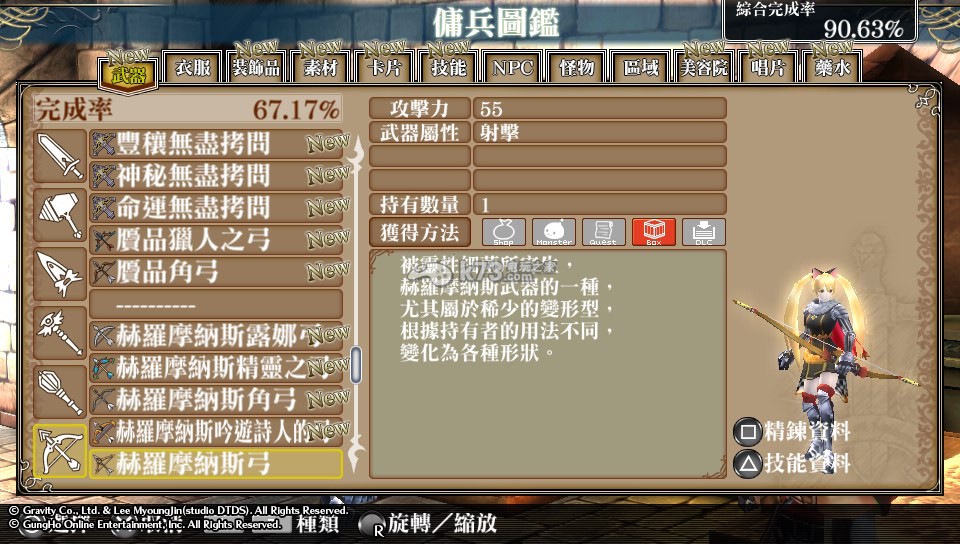The height and width of the screenshot is (544, 960).
Task: Select the mace weapon category icon
Action: coord(60,392)
